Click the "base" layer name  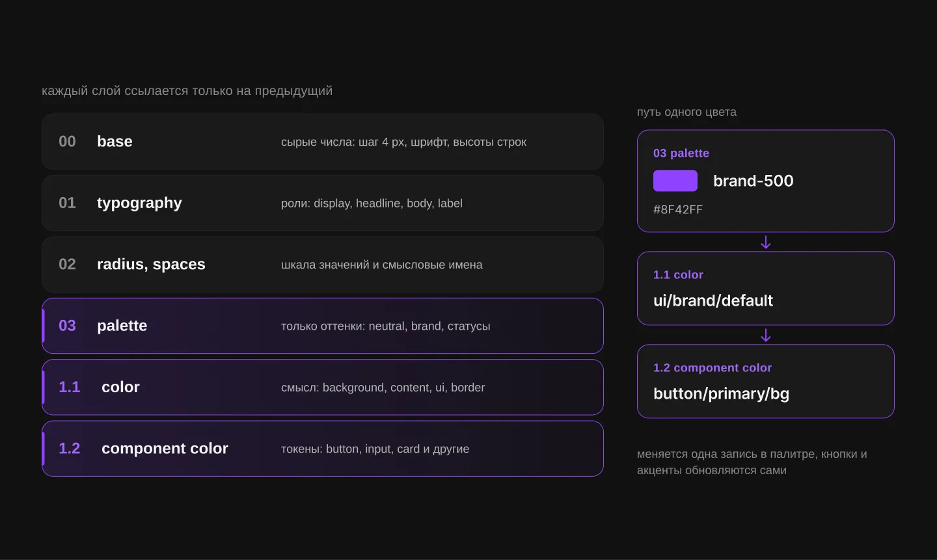point(115,142)
